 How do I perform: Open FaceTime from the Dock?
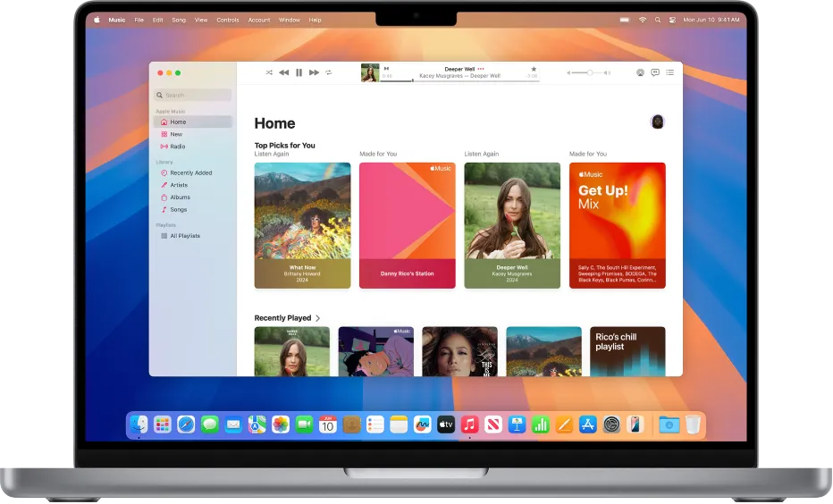(305, 424)
